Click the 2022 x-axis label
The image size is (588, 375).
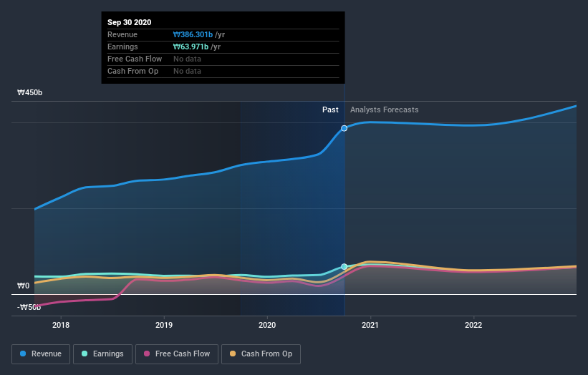coord(473,325)
